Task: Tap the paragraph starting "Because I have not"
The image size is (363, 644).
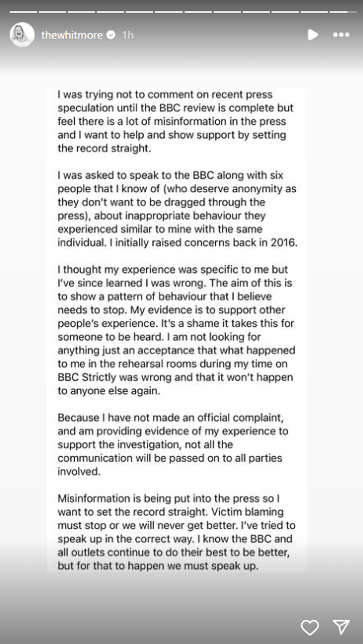Action: click(175, 437)
